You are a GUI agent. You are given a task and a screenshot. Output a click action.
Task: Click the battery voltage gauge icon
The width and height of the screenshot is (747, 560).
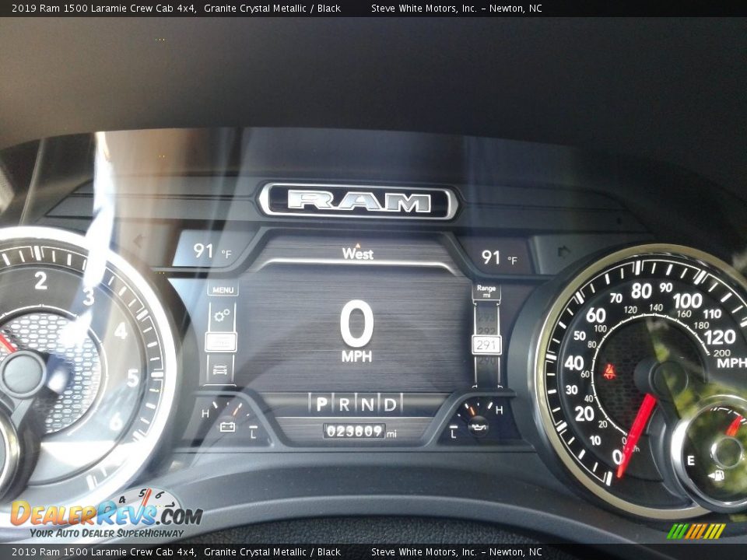click(x=227, y=426)
